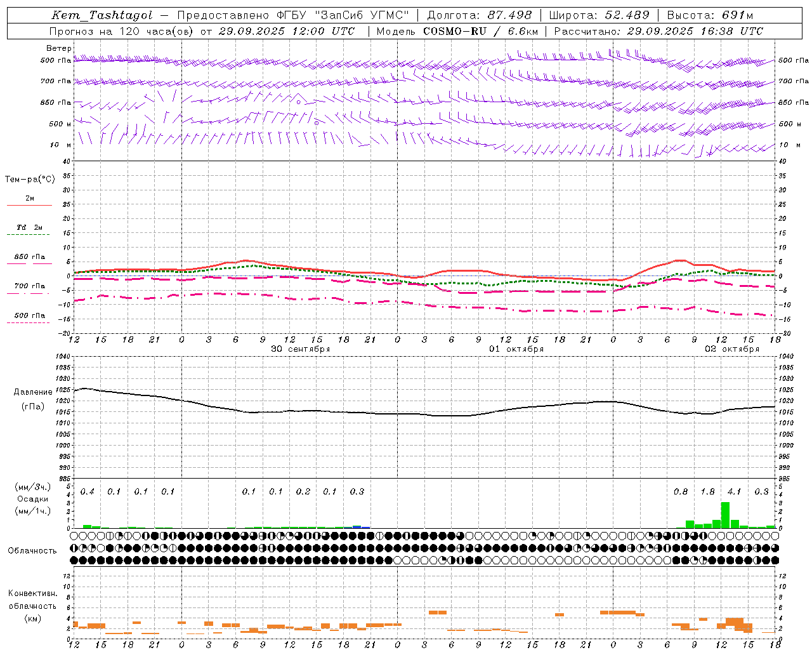Screen dimensions: 812x650
Task: Click the 700 гПа entry in temperature legend
Action: pyautogui.click(x=30, y=286)
